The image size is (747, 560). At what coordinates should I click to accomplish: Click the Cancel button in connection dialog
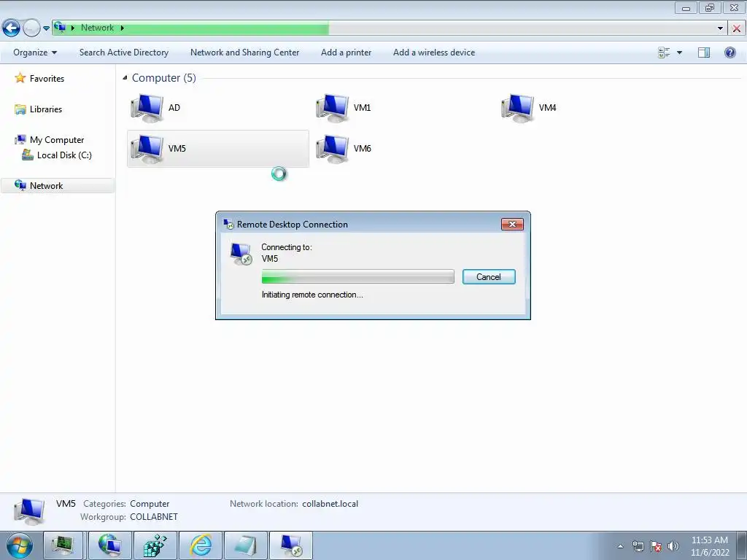click(x=489, y=276)
